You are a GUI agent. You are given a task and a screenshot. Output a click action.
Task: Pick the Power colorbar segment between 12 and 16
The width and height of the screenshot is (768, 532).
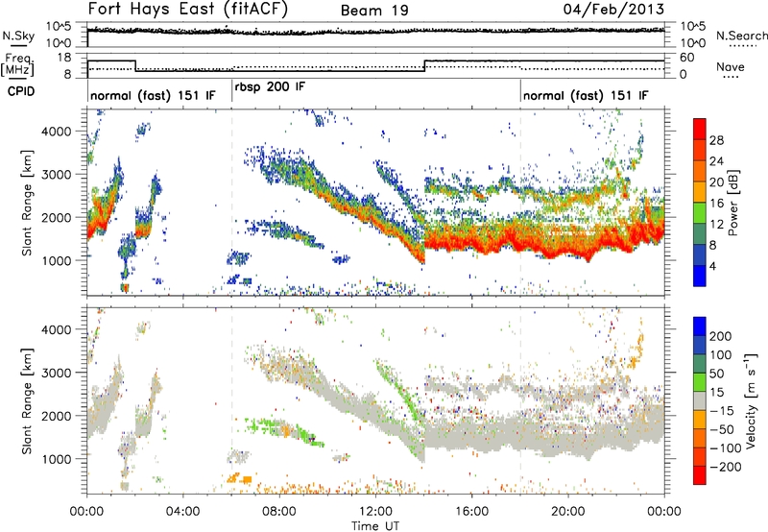700,213
